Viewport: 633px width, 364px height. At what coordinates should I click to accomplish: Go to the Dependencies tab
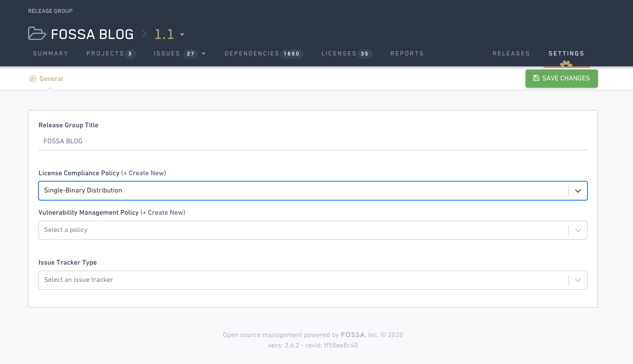click(x=252, y=53)
